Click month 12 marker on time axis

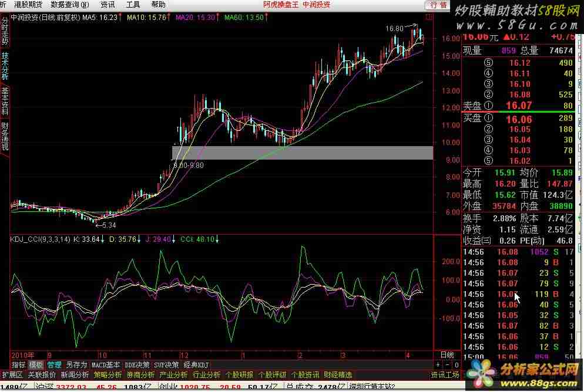(184, 355)
